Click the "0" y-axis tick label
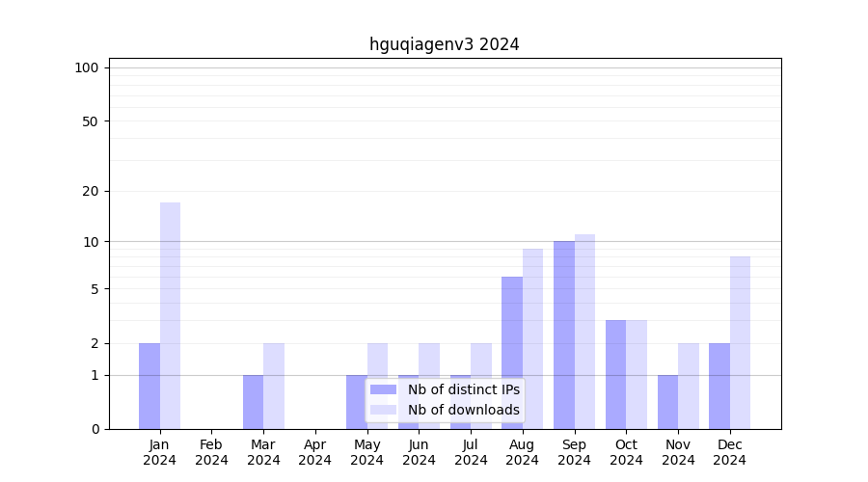 click(95, 429)
